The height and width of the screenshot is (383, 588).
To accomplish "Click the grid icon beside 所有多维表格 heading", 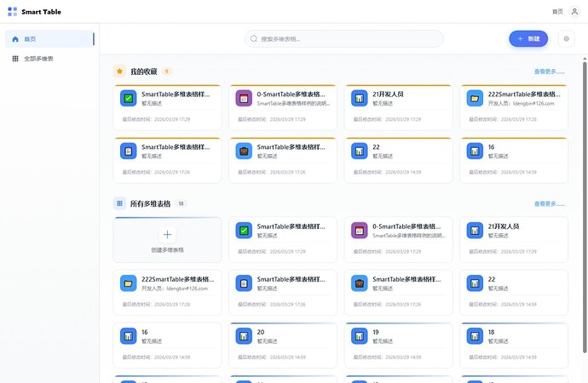I will click(119, 204).
